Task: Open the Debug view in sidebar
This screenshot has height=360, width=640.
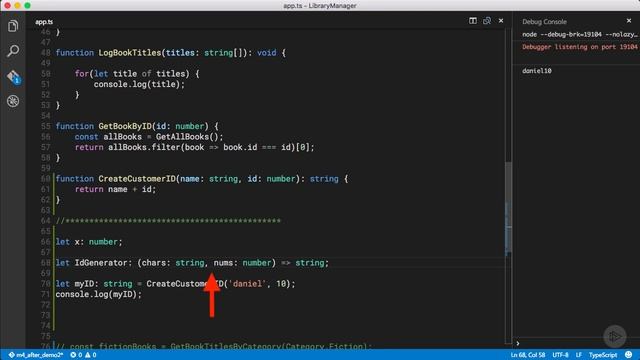Action: (x=13, y=101)
